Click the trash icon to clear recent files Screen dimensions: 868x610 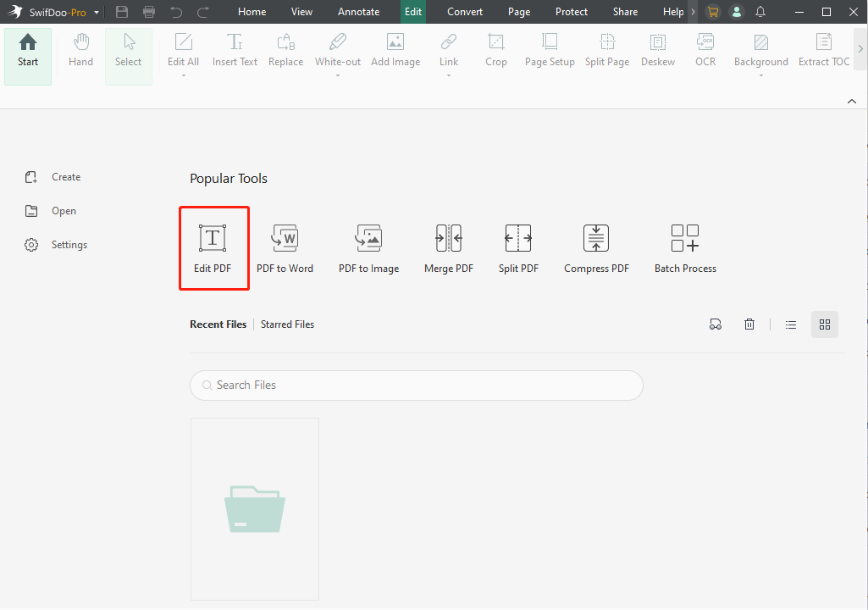click(749, 324)
